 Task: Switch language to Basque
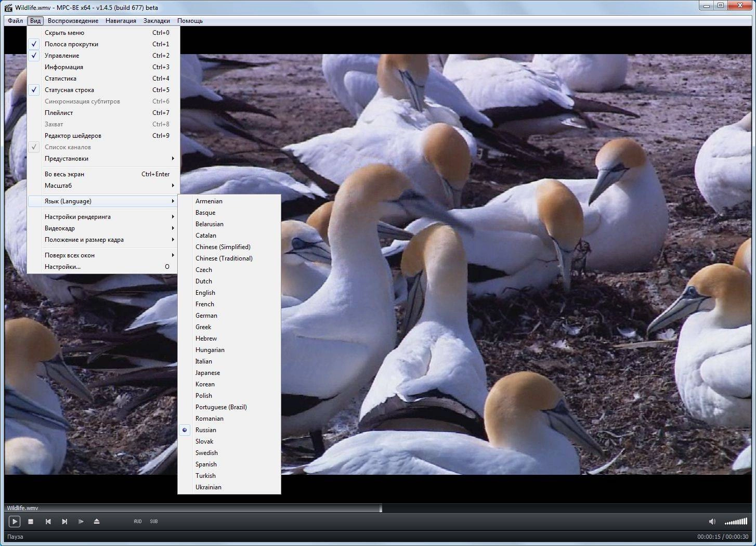click(x=229, y=213)
